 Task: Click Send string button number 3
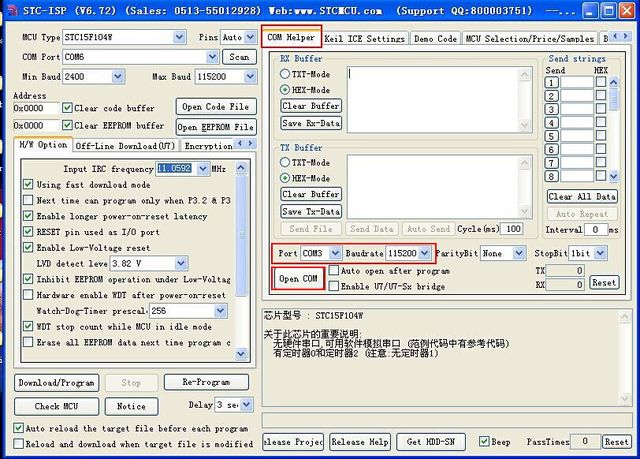tap(551, 109)
